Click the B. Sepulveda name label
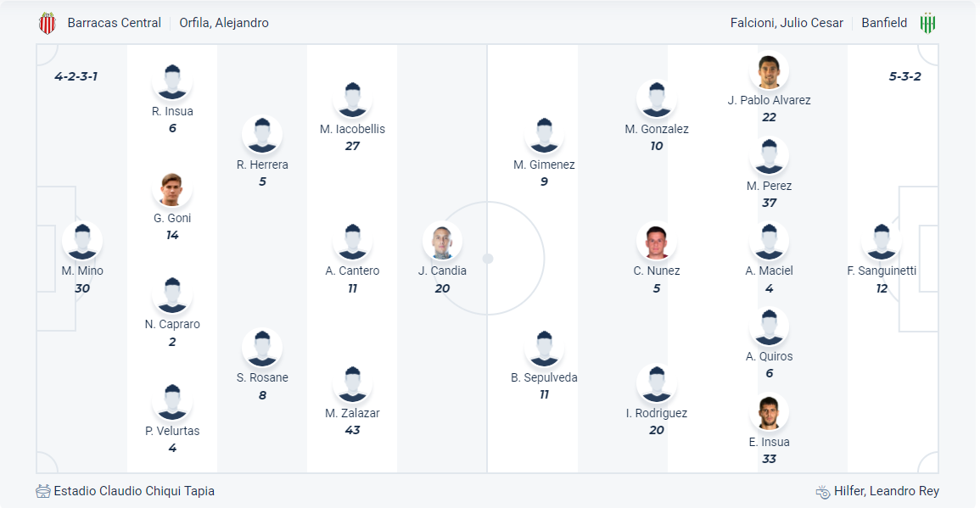 (x=544, y=377)
